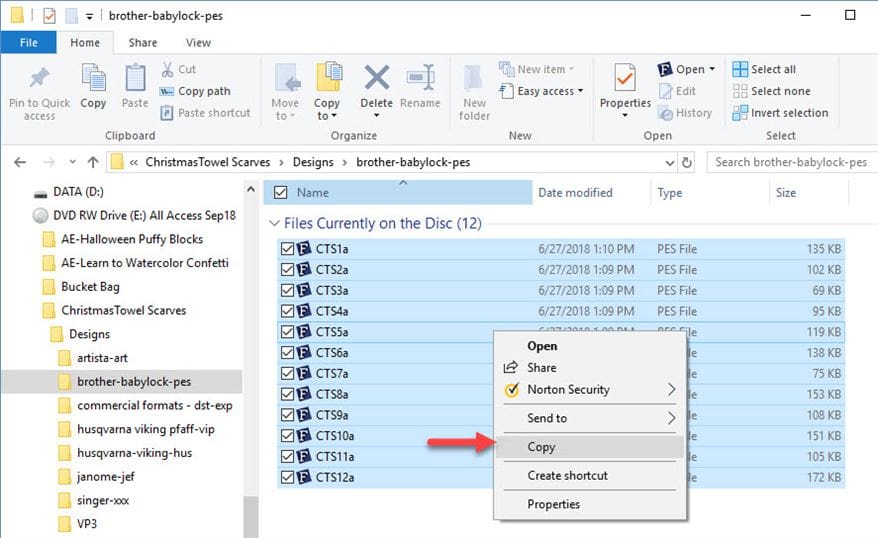The height and width of the screenshot is (538, 878).
Task: Click Edit in Open group
Action: tap(677, 91)
